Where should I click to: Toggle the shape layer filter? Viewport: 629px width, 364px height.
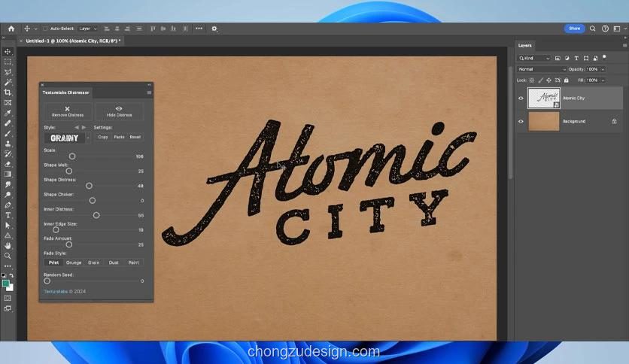[586, 58]
